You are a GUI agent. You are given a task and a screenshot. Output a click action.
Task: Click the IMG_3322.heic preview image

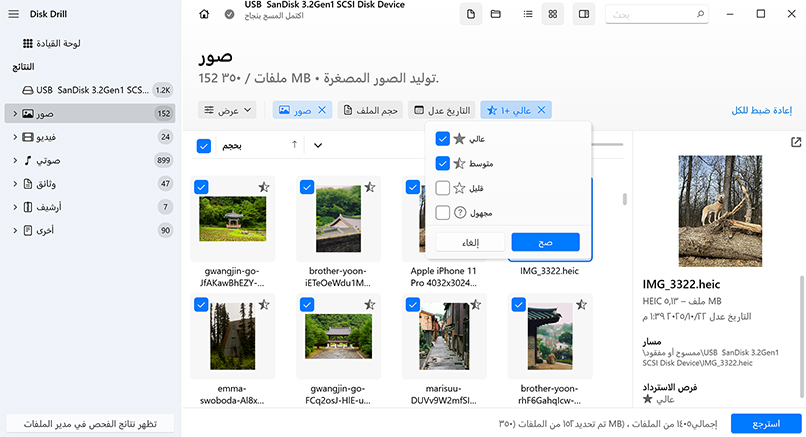tap(720, 211)
